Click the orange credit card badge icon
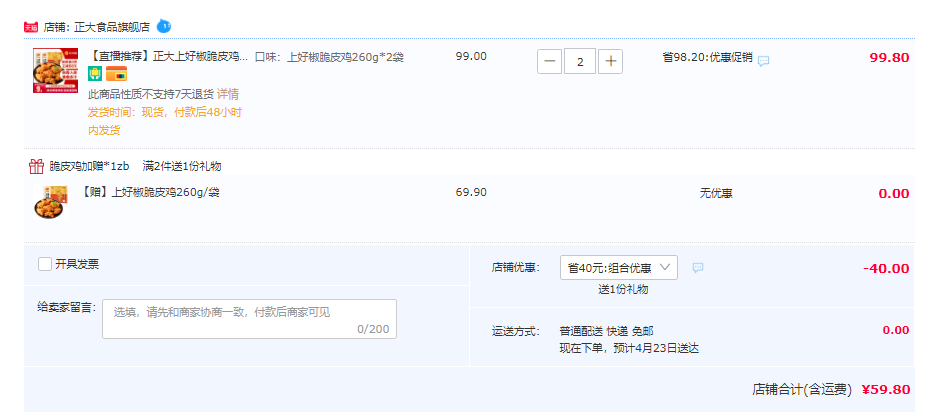 click(116, 74)
